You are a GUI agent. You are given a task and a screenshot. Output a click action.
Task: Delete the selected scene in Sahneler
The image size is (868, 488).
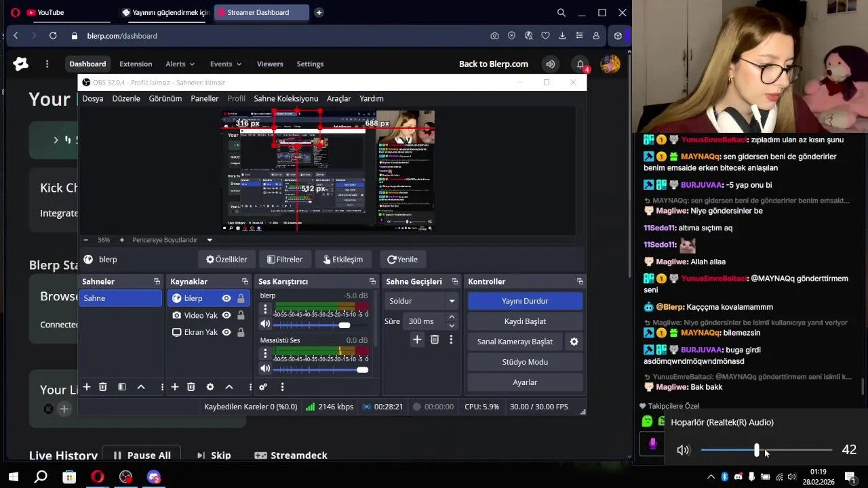tap(103, 387)
